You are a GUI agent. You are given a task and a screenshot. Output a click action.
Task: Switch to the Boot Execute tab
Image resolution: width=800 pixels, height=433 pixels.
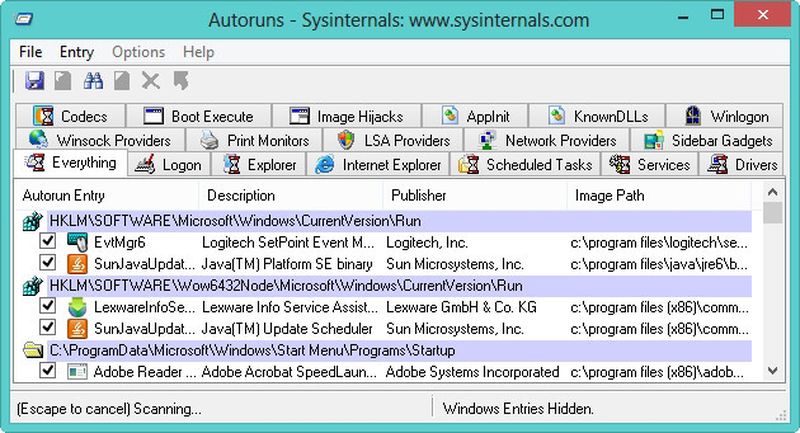click(199, 116)
